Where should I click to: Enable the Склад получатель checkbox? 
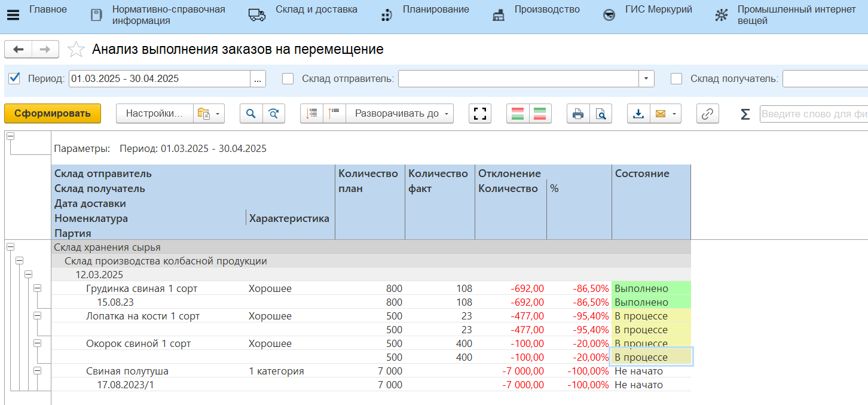[x=677, y=78]
